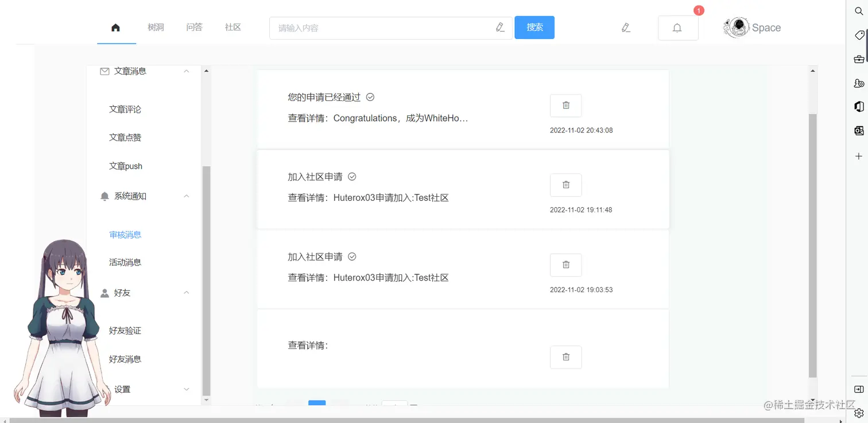868x423 pixels.
Task: Collapse the 系统通知 section chevron
Action: [x=186, y=196]
